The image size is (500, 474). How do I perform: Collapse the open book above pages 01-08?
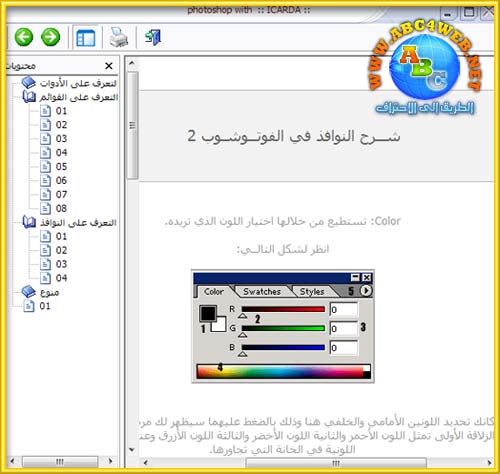[x=29, y=97]
